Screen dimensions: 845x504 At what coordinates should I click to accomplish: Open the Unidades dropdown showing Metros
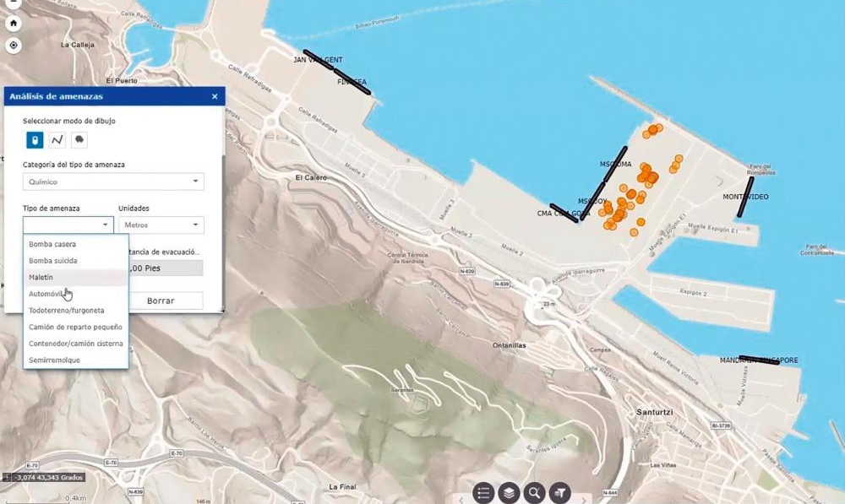(161, 225)
